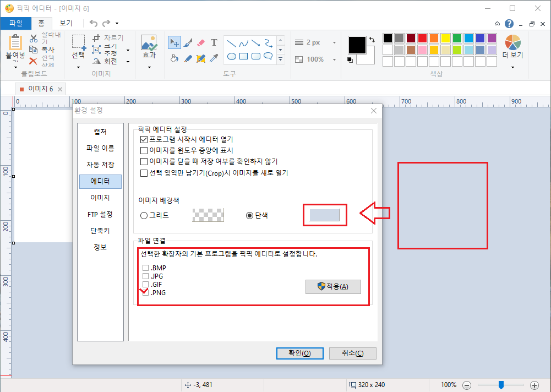The image size is (551, 392).
Task: Choose the arrow line shape
Action: point(256,43)
